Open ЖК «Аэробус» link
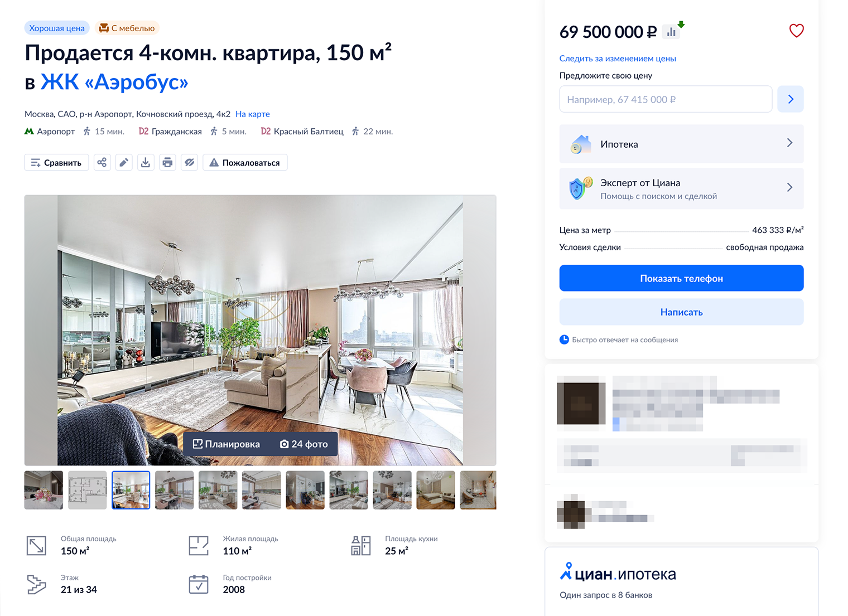 point(114,82)
